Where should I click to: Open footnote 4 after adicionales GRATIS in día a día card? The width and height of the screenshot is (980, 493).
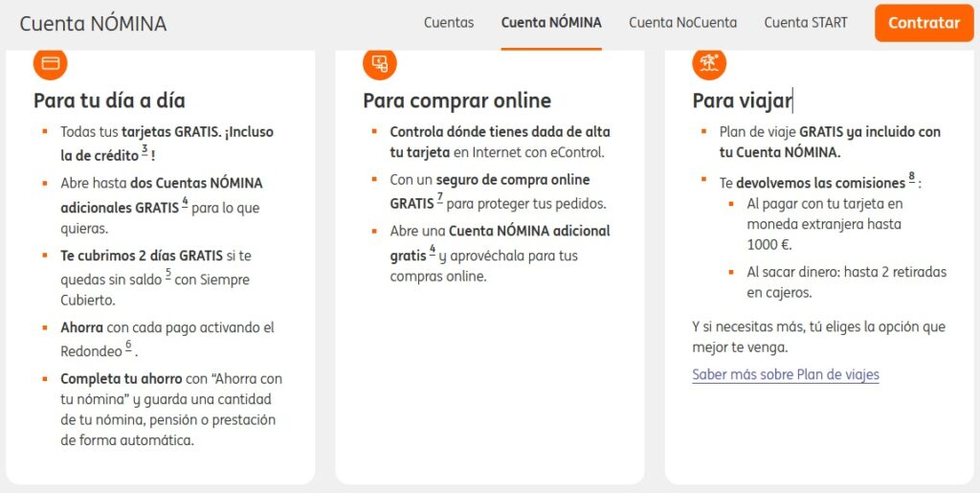[x=185, y=202]
